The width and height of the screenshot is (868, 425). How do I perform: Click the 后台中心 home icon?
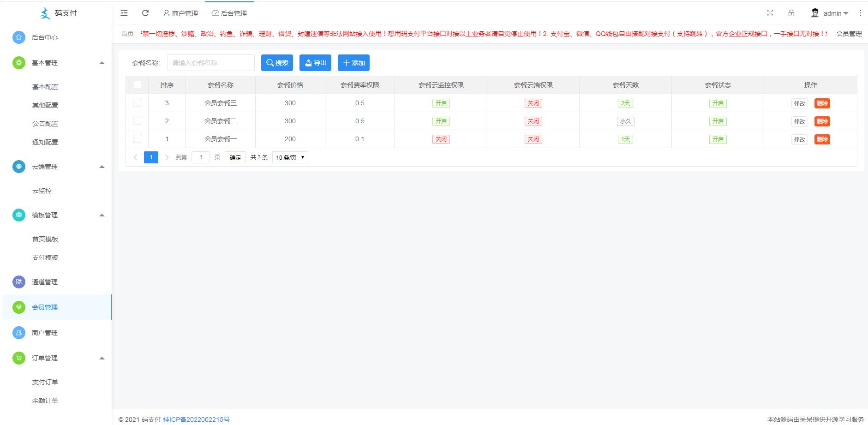point(19,37)
